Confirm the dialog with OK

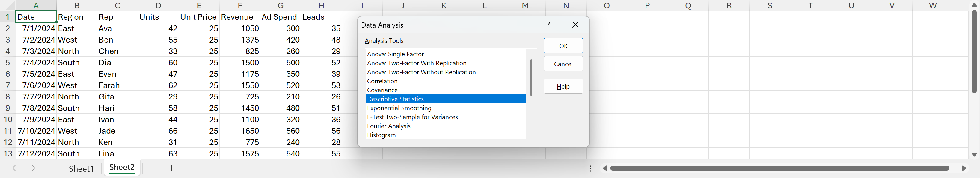pyautogui.click(x=563, y=46)
